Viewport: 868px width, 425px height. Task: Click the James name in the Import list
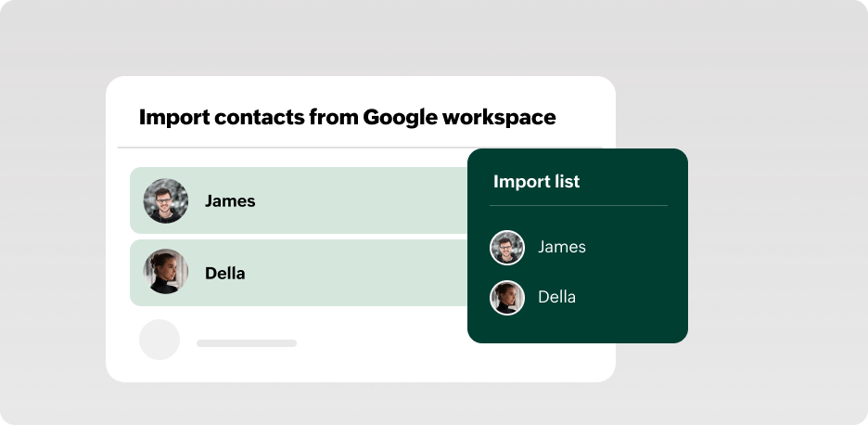(562, 247)
